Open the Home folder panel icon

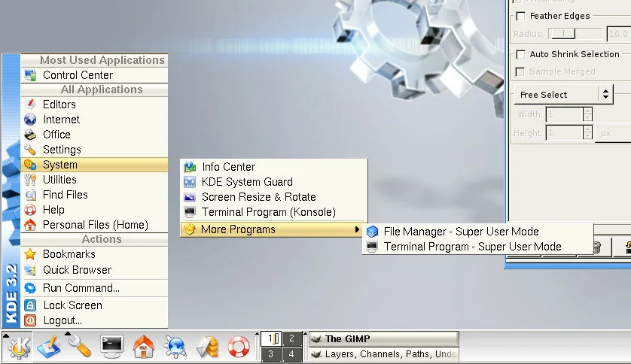143,347
